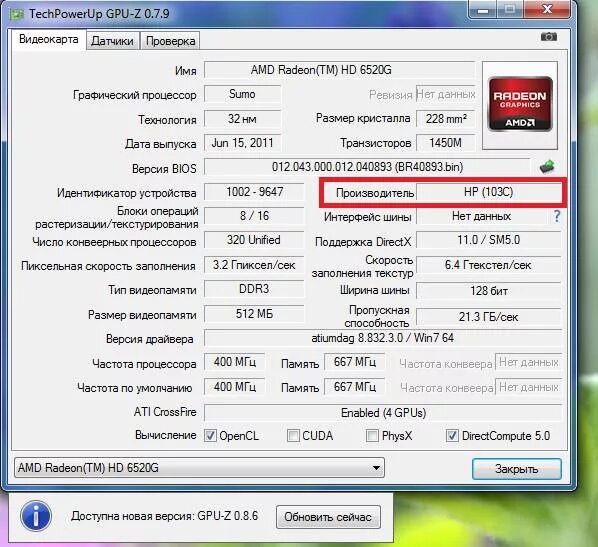Click the Поддержка DirectX label
The height and width of the screenshot is (547, 598).
coord(363,242)
